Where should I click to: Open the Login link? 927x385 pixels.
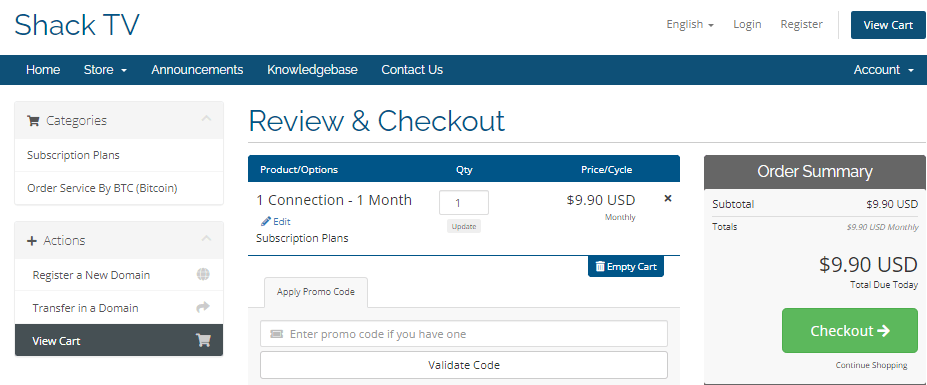(747, 24)
